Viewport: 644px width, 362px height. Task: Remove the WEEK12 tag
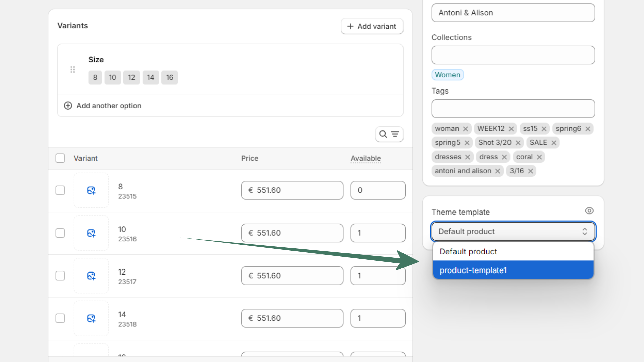point(511,128)
